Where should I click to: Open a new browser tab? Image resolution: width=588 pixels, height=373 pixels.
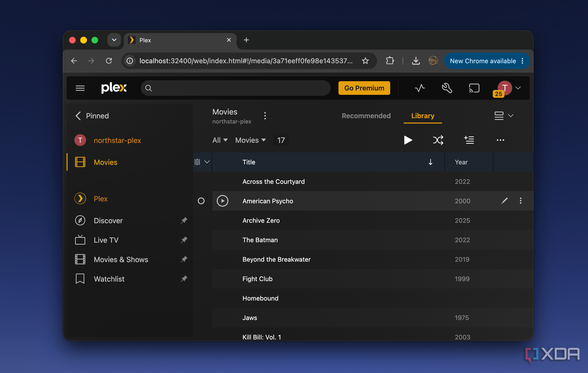pyautogui.click(x=246, y=40)
